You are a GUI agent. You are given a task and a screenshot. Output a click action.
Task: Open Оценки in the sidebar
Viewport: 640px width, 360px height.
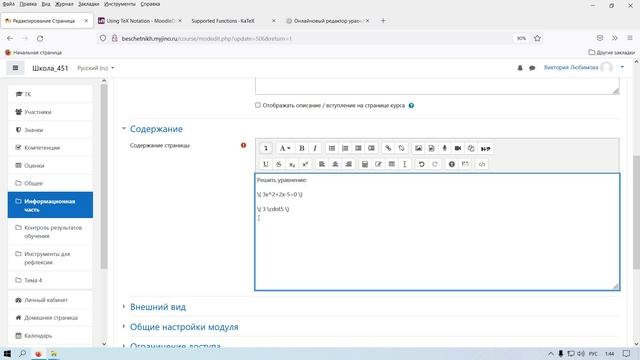[50, 165]
